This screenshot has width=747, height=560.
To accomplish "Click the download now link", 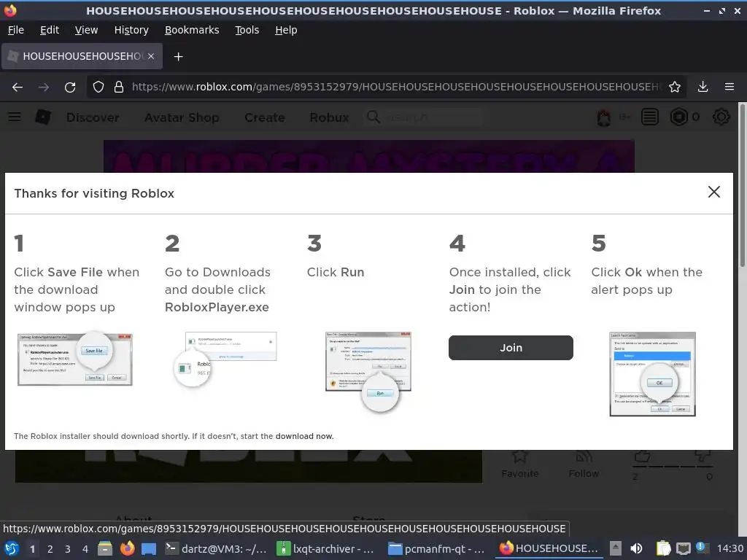I will coord(304,436).
